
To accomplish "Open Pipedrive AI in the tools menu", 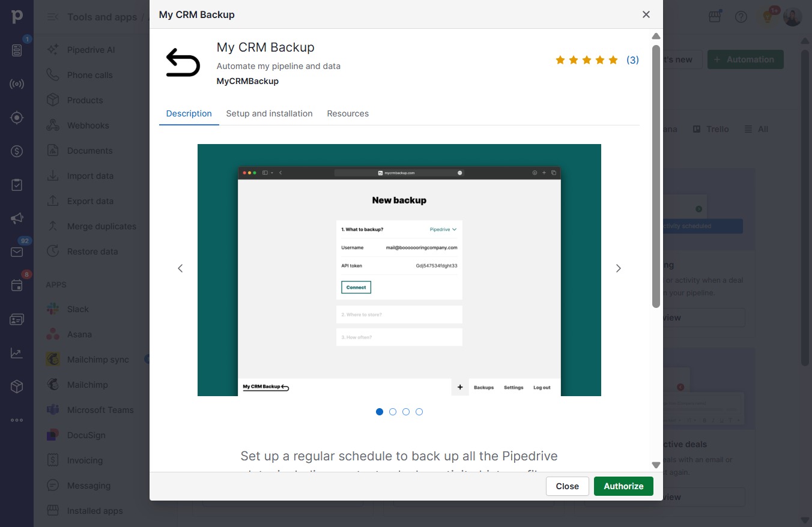I will pyautogui.click(x=91, y=50).
